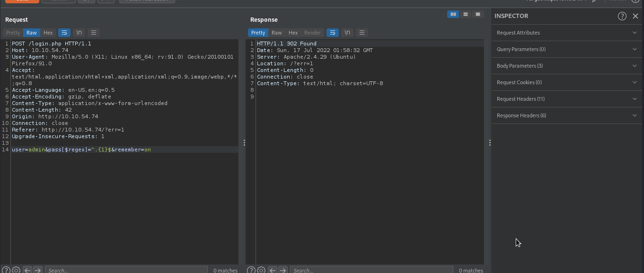Click the Upgrade-Insecure-Requests header line
Viewport: 644px width, 273px height.
58,136
